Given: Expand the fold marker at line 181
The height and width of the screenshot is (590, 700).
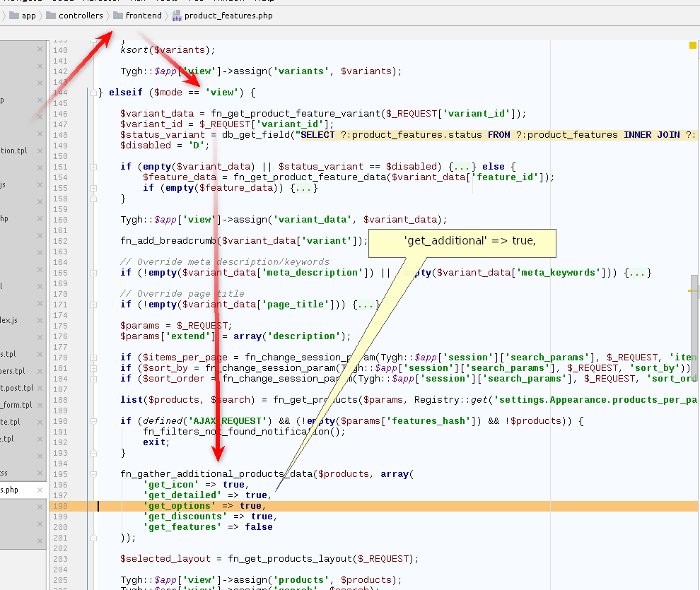Looking at the screenshot, I should [94, 368].
